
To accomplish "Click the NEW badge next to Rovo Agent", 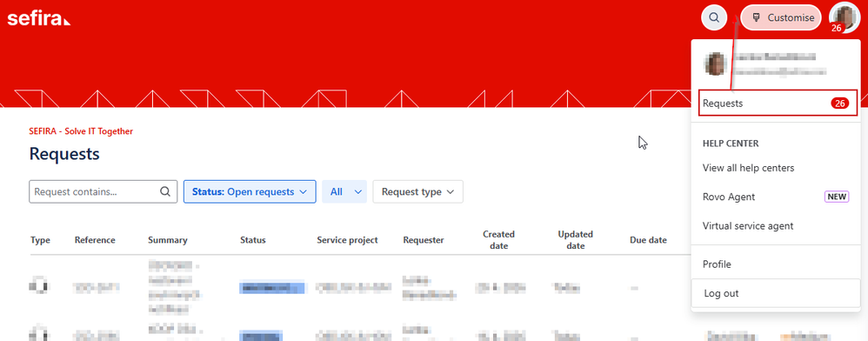I will [837, 197].
